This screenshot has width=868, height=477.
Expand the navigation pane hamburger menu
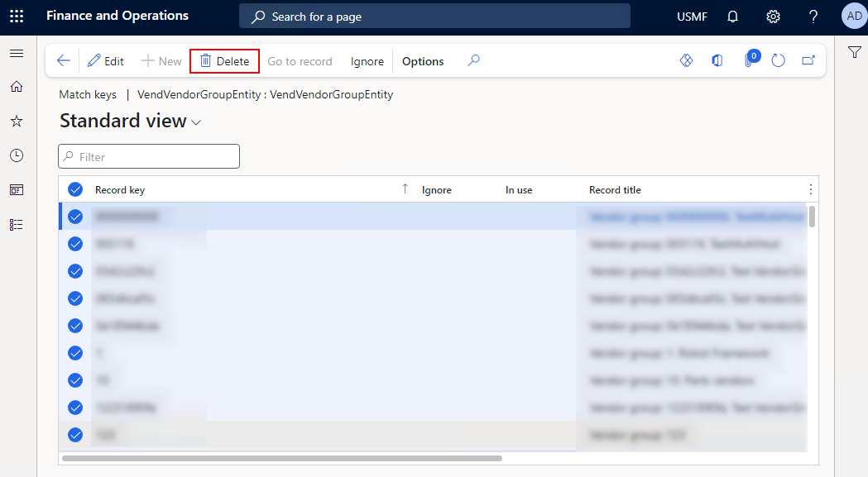click(x=17, y=53)
